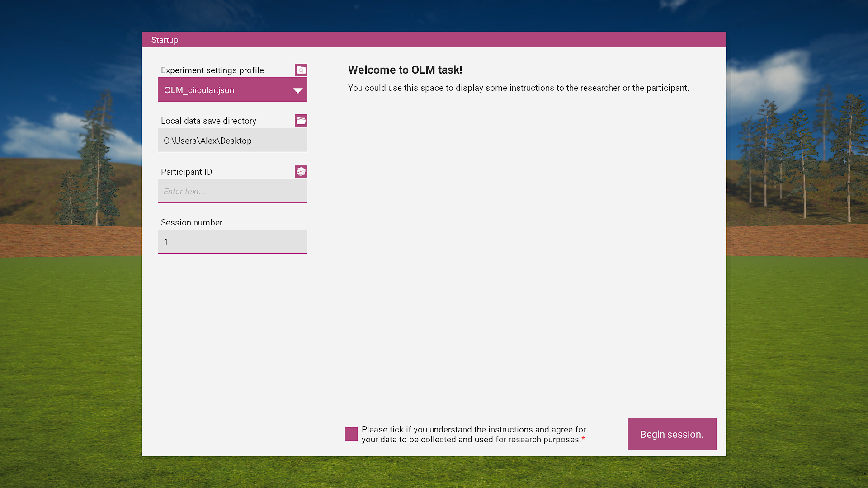Click the C:\Users\Alex\Desktop path field

click(232, 141)
